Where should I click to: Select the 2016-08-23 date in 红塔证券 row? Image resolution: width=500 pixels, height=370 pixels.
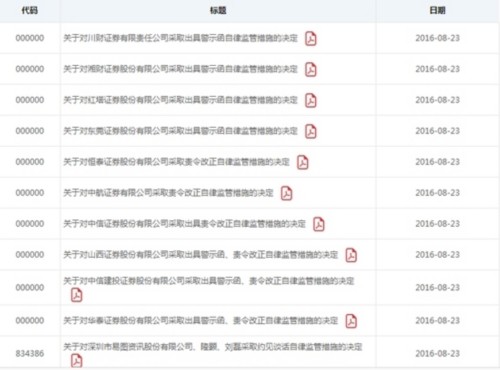437,100
